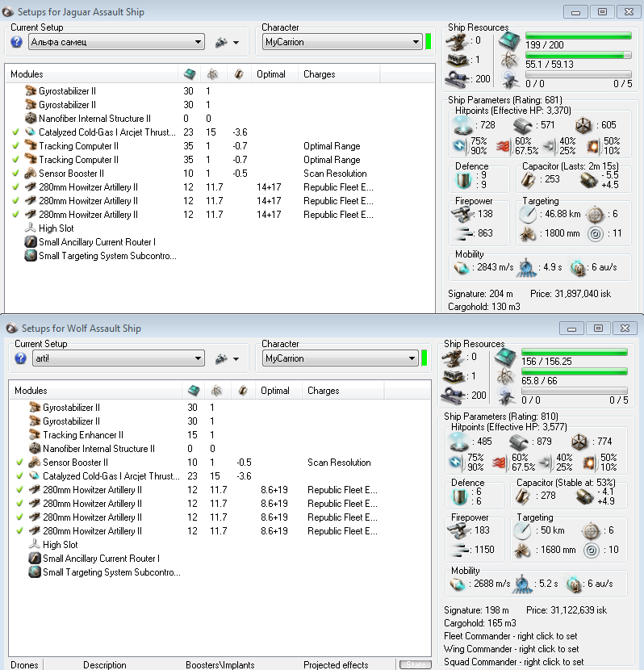Toggle first Tracking Computer II checkmark in Jaguar
The height and width of the screenshot is (670, 644).
(x=16, y=146)
